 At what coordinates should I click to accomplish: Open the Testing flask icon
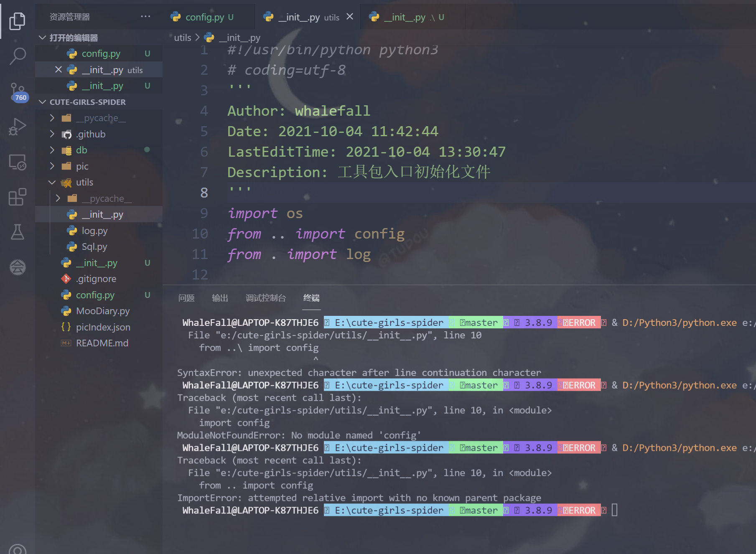(17, 232)
